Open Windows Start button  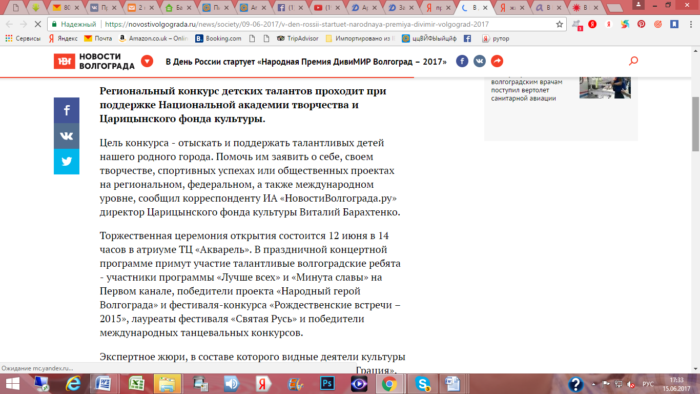pos(12,384)
